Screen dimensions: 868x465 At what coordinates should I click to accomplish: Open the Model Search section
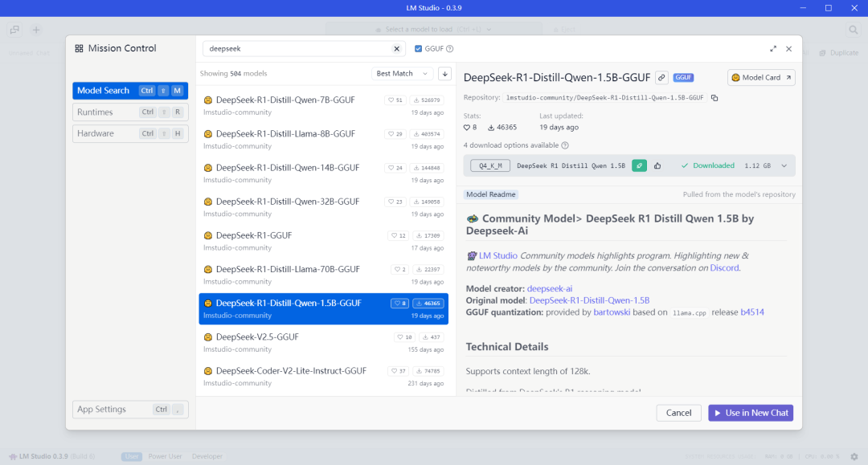click(x=130, y=91)
